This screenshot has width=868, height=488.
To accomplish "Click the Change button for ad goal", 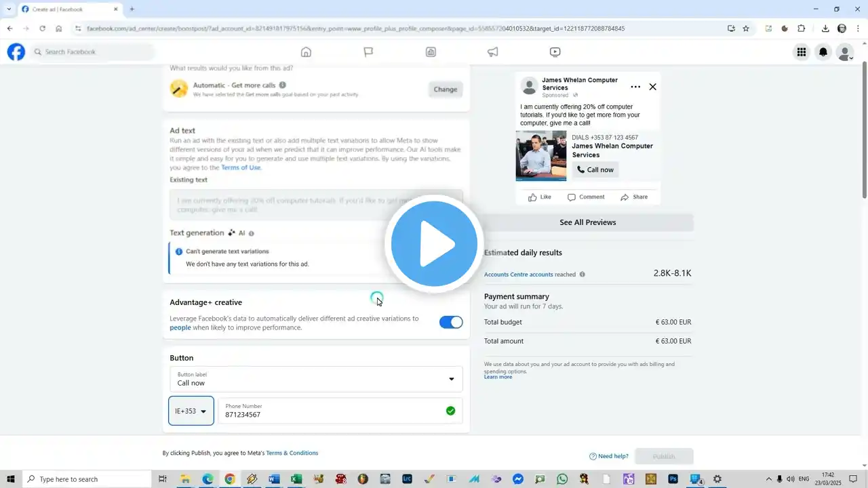I will 446,89.
